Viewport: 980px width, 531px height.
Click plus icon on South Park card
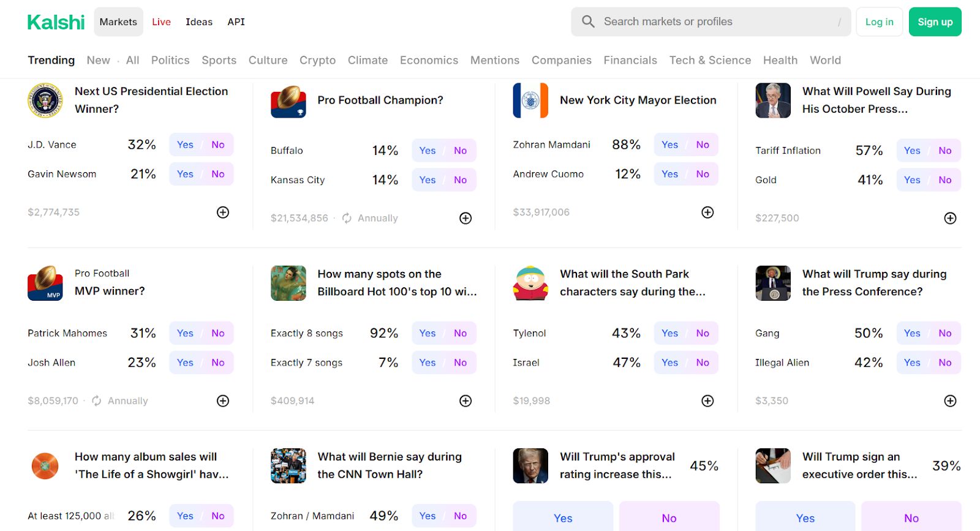point(707,401)
